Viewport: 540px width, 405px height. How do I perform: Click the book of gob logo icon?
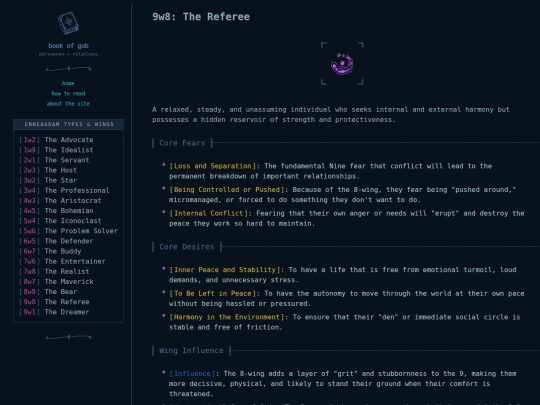(68, 23)
